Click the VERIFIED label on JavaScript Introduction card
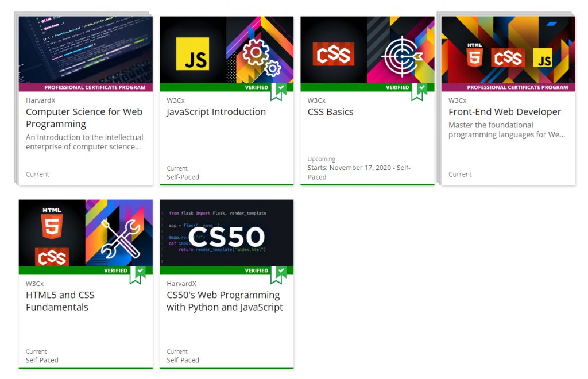This screenshot has height=379, width=588. (257, 87)
